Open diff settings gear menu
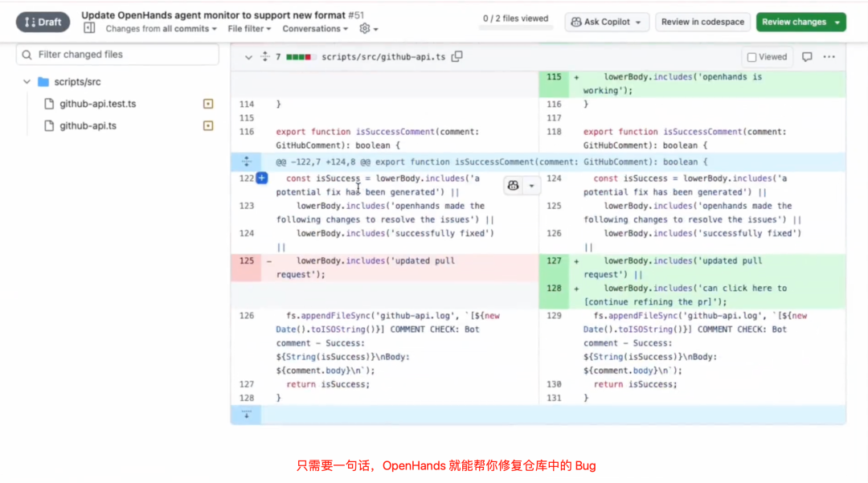868x483 pixels. (368, 29)
